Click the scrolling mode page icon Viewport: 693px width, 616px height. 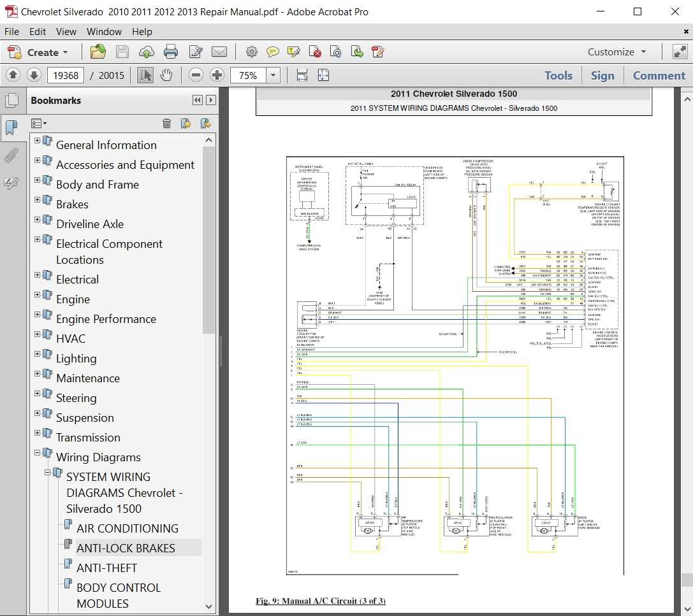(x=302, y=75)
